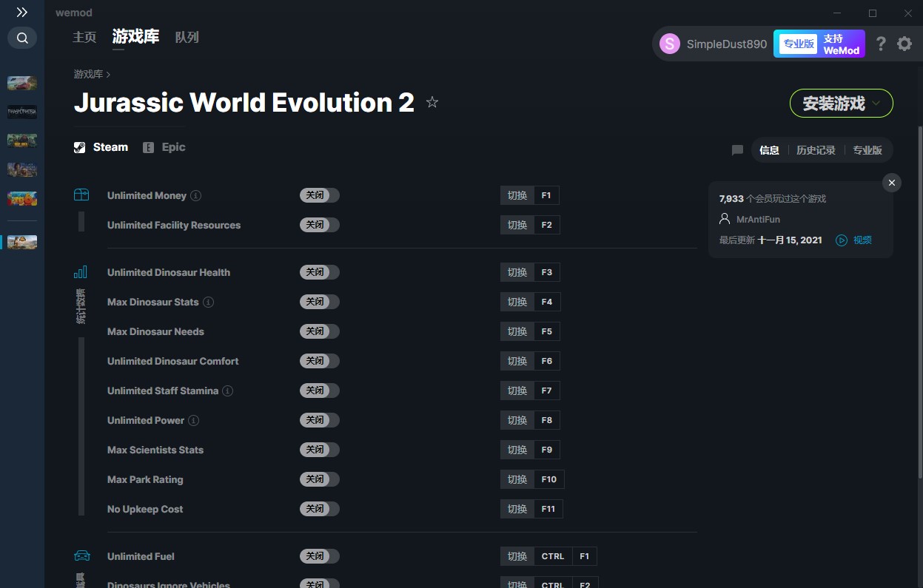This screenshot has width=923, height=588.
Task: Play the 视频 video link
Action: (x=862, y=240)
